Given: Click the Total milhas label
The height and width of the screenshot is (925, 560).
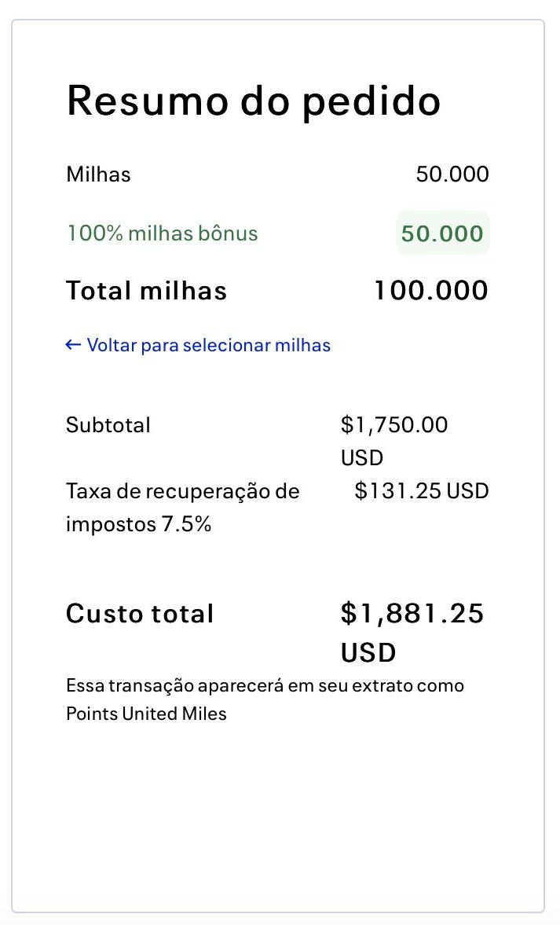Looking at the screenshot, I should click(x=147, y=291).
